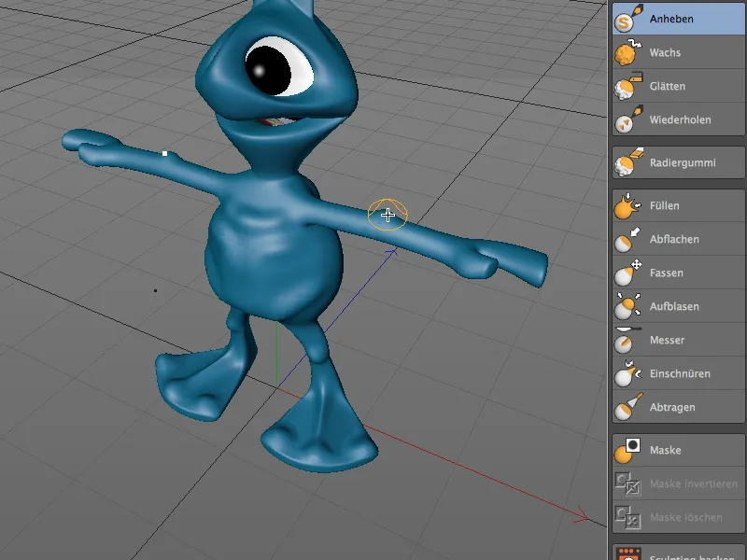
Task: Pick the Aufblasen inflate icon
Action: pos(627,306)
